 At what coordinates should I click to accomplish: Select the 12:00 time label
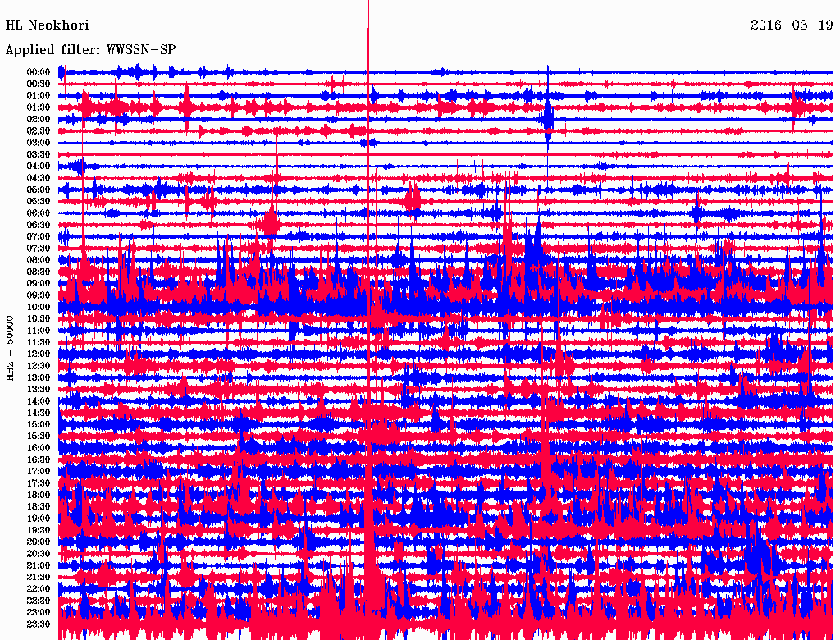coord(39,354)
